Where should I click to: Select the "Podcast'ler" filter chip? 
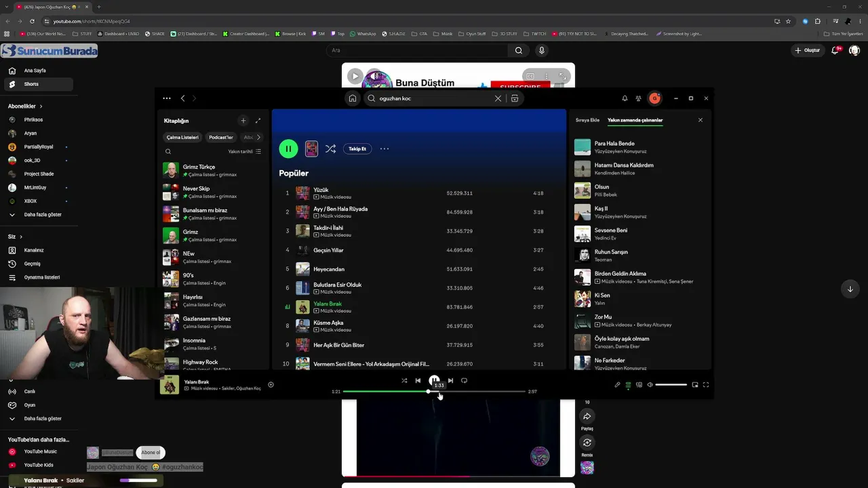coord(221,137)
